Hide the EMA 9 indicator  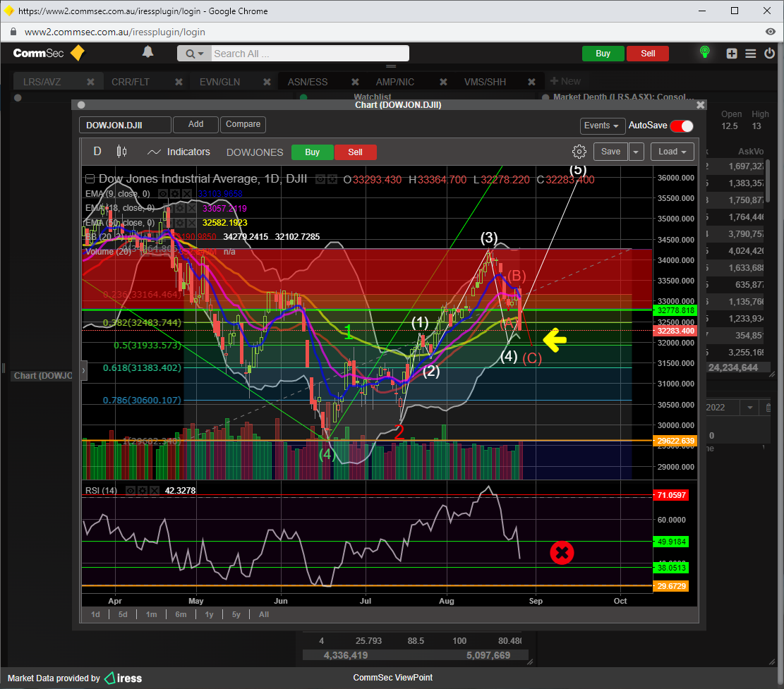click(163, 193)
